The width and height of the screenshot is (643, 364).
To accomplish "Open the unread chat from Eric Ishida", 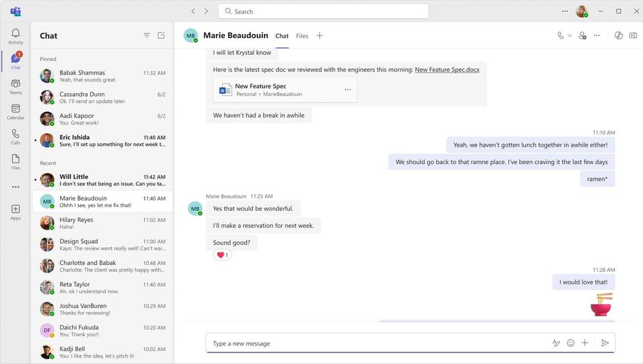I will tap(102, 141).
